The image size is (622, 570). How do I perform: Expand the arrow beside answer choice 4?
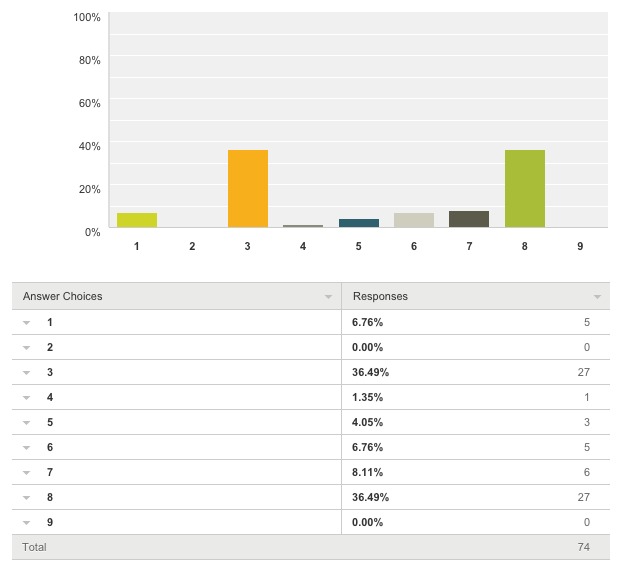pos(27,398)
